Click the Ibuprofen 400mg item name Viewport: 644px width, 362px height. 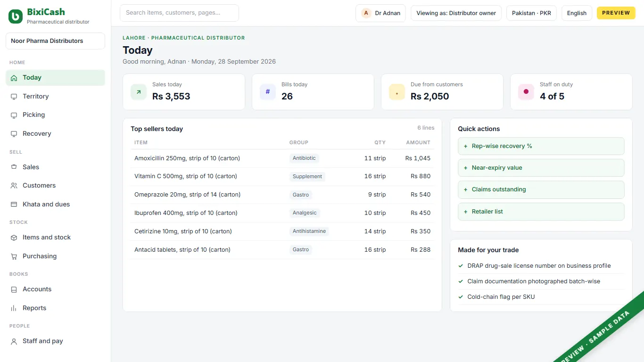point(186,213)
